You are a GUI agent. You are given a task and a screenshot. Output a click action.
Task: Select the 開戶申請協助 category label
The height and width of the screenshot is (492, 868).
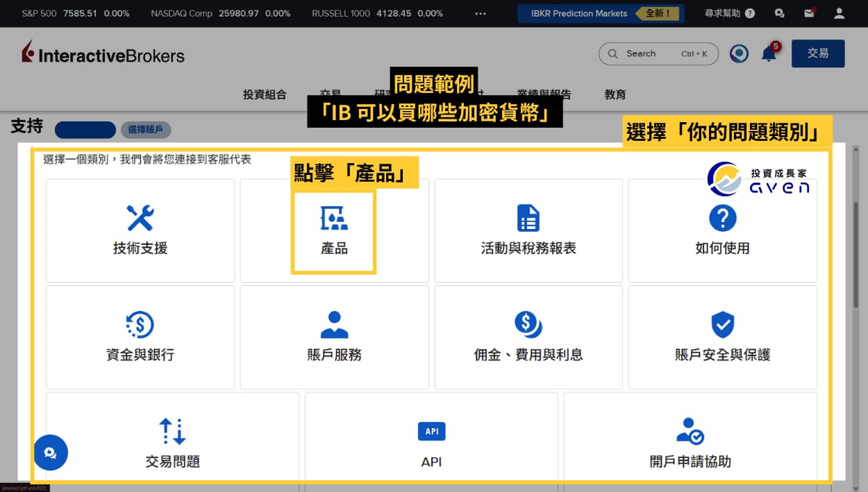[x=690, y=461]
